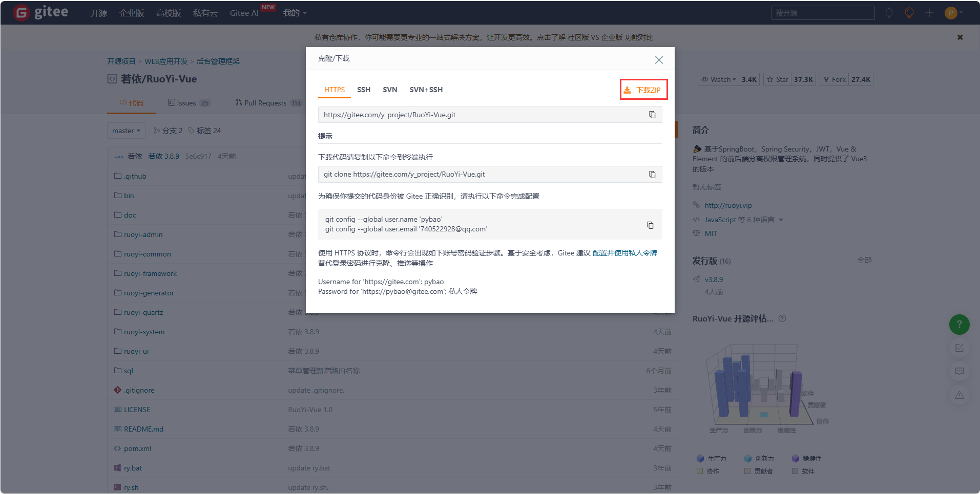Open the ruoyi-framework folder
The width and height of the screenshot is (980, 494).
150,273
